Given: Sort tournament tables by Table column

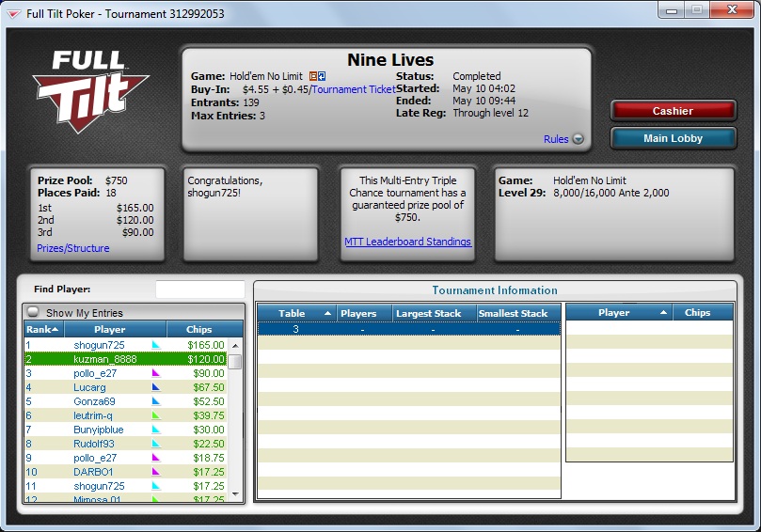Looking at the screenshot, I should (296, 313).
